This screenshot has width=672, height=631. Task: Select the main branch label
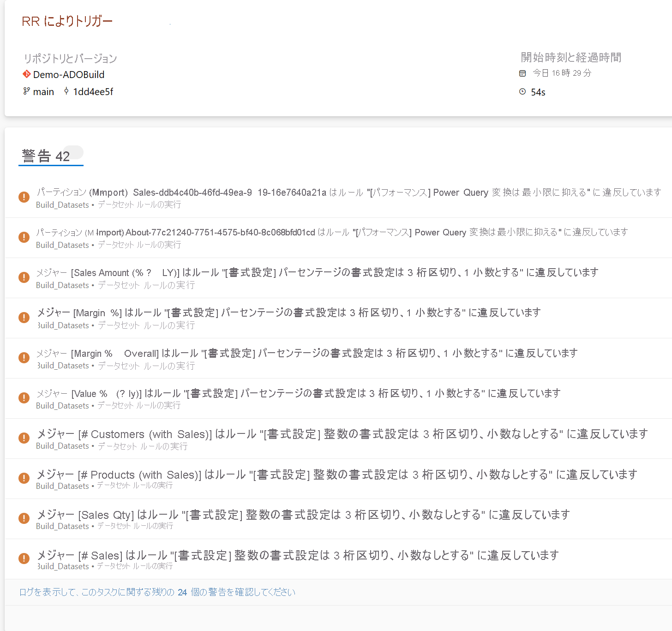(x=44, y=91)
